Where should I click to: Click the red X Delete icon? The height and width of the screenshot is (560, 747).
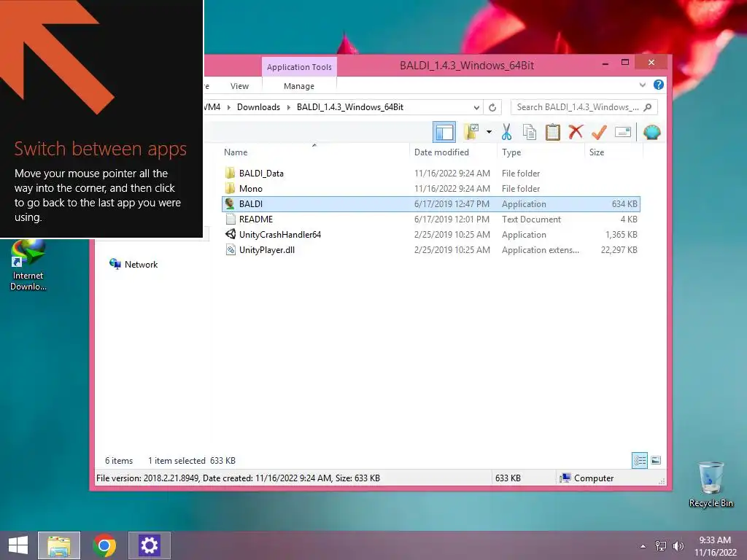click(576, 132)
